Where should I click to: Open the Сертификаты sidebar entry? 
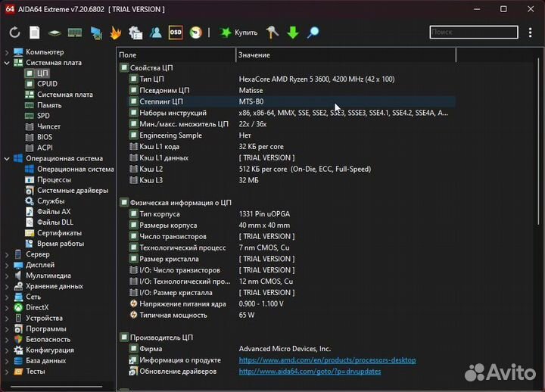pos(54,233)
